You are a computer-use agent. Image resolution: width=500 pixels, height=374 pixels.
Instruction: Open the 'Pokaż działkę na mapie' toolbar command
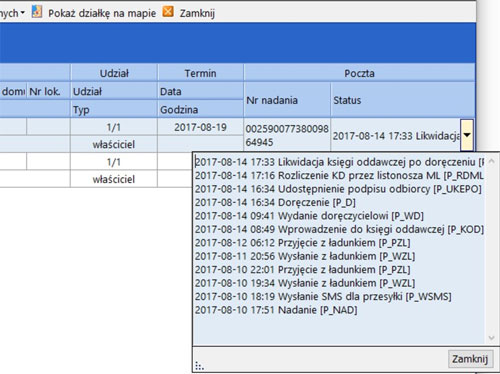[102, 13]
